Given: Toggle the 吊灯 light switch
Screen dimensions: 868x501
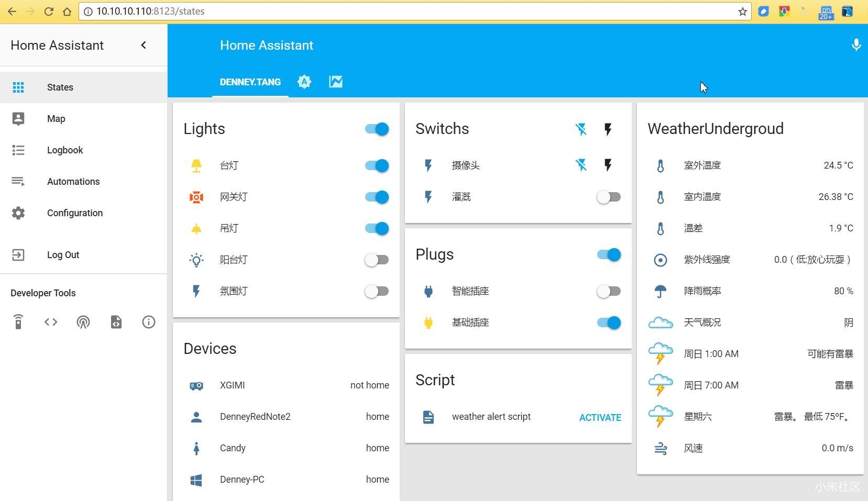Looking at the screenshot, I should click(x=377, y=228).
